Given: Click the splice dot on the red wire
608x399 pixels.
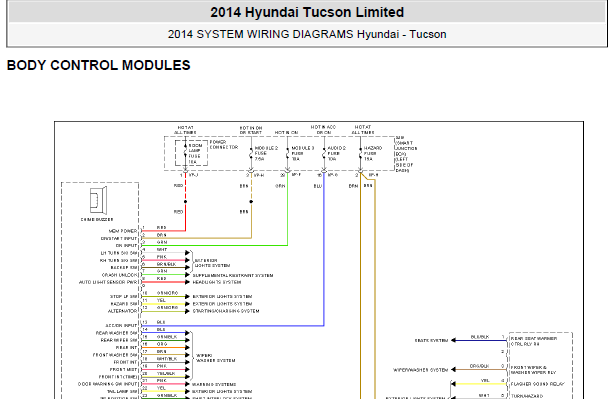Looking at the screenshot, I should coord(185,202).
